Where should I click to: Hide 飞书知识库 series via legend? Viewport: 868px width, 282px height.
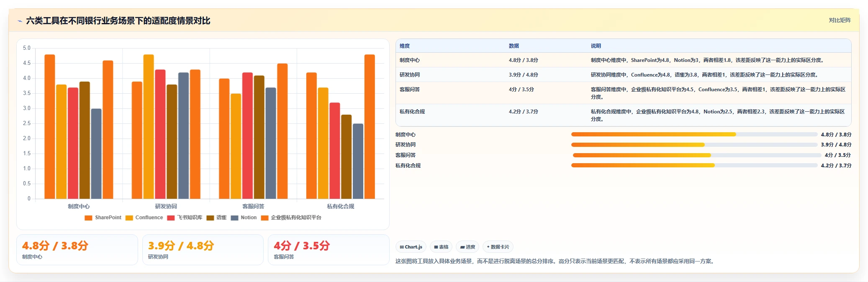click(x=185, y=218)
